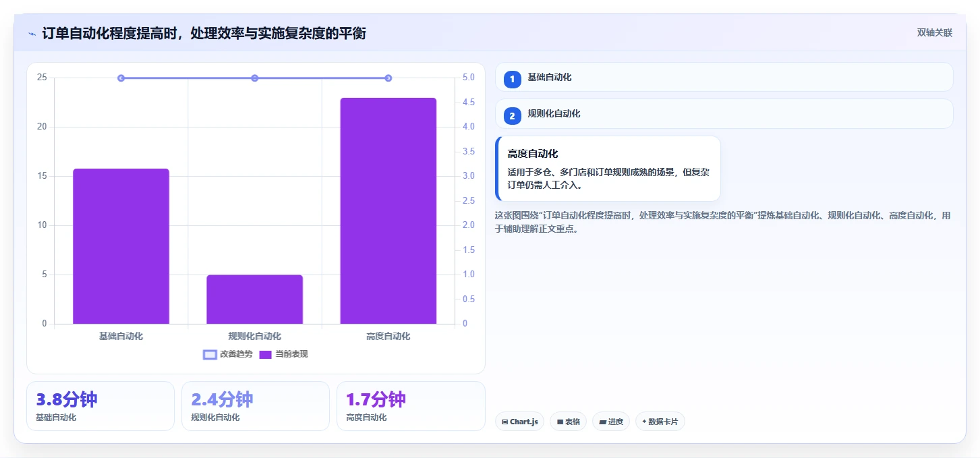Click the 数据卡片 tag
The image size is (980, 458).
[x=660, y=422]
